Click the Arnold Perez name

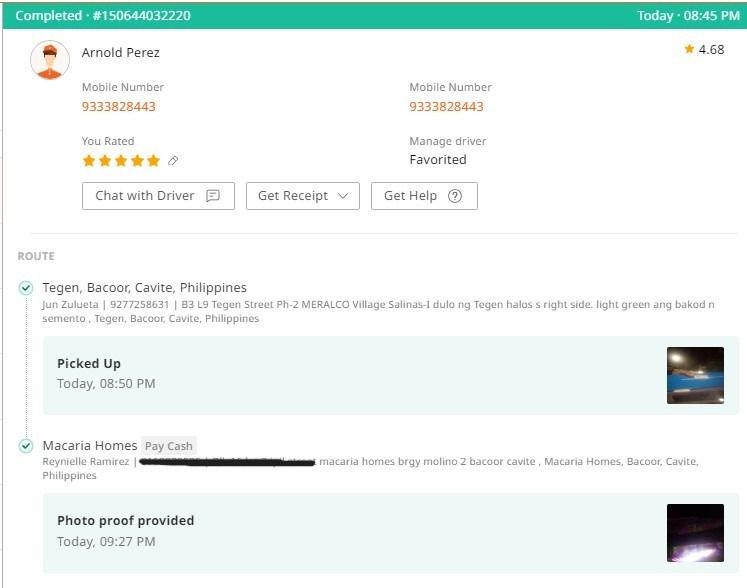[x=121, y=52]
